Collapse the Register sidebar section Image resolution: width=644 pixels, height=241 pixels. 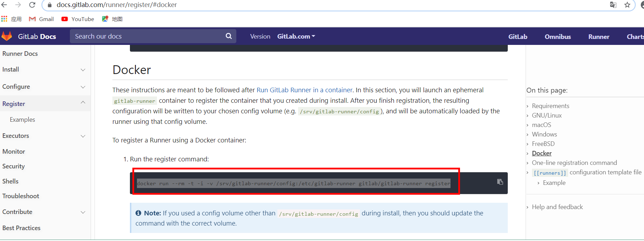(x=83, y=102)
